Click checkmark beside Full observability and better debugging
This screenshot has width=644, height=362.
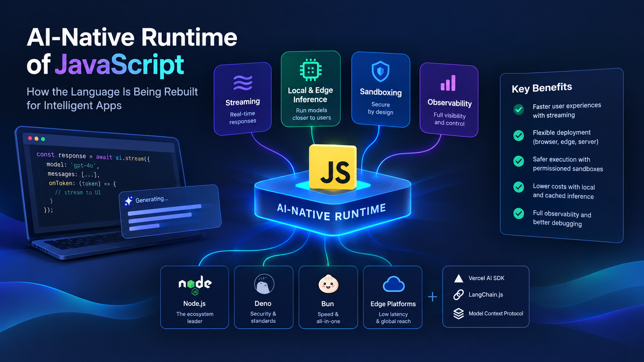(519, 213)
